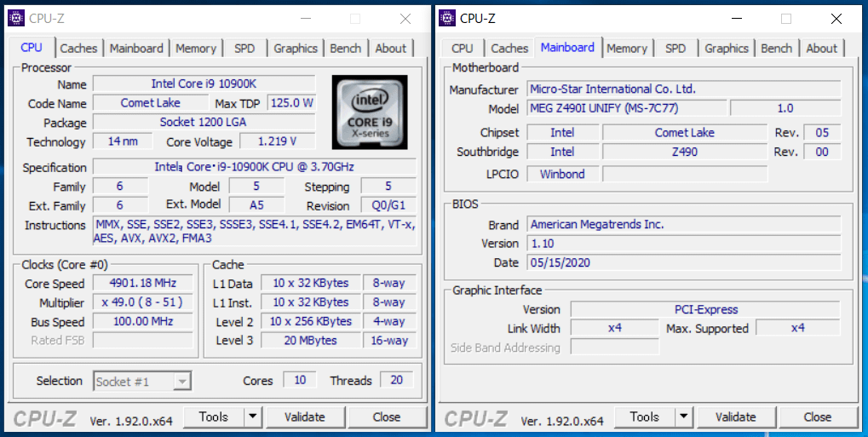Click Close button in right window
Image resolution: width=868 pixels, height=437 pixels.
tap(818, 417)
